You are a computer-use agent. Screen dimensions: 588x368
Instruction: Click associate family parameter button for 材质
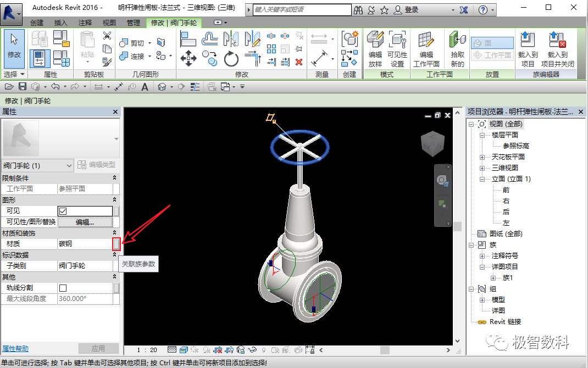pos(117,244)
